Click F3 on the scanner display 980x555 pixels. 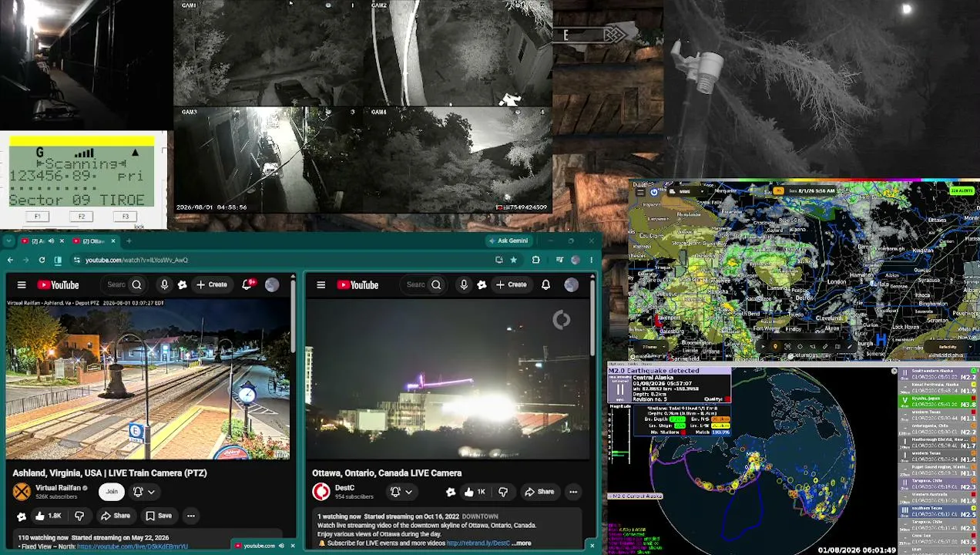coord(126,217)
